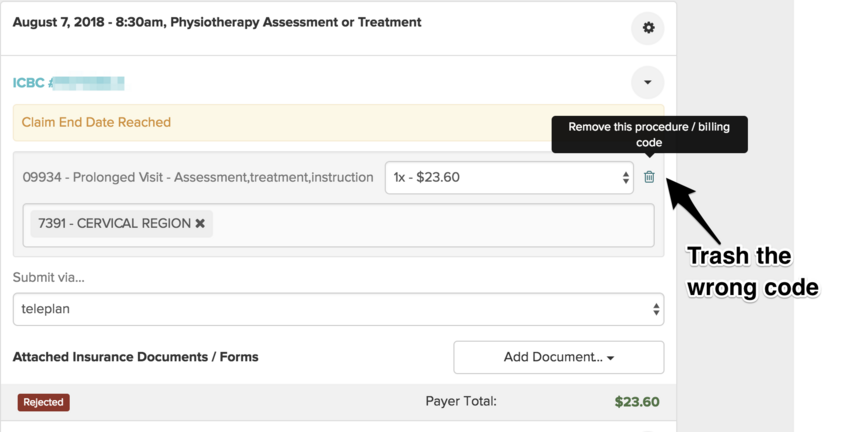The height and width of the screenshot is (432, 850).
Task: Click the Rejected status badge
Action: click(43, 402)
